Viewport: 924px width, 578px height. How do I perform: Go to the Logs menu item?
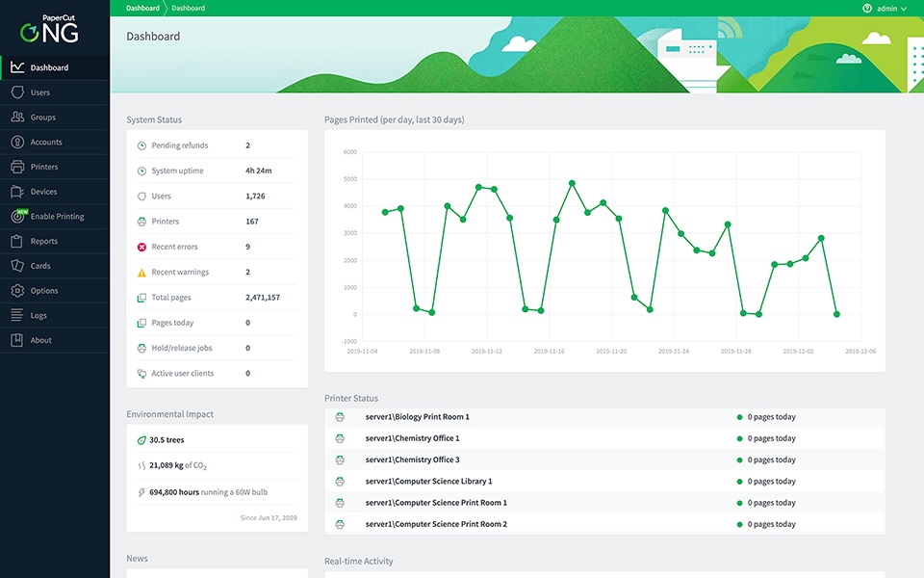click(39, 316)
